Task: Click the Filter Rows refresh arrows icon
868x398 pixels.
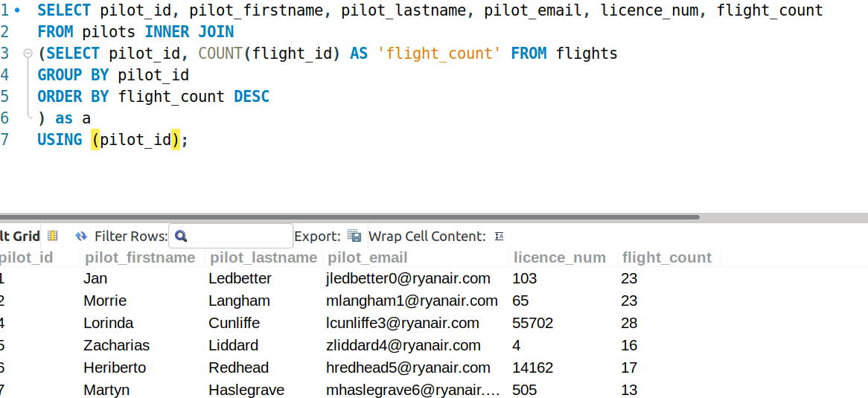Action: click(81, 237)
